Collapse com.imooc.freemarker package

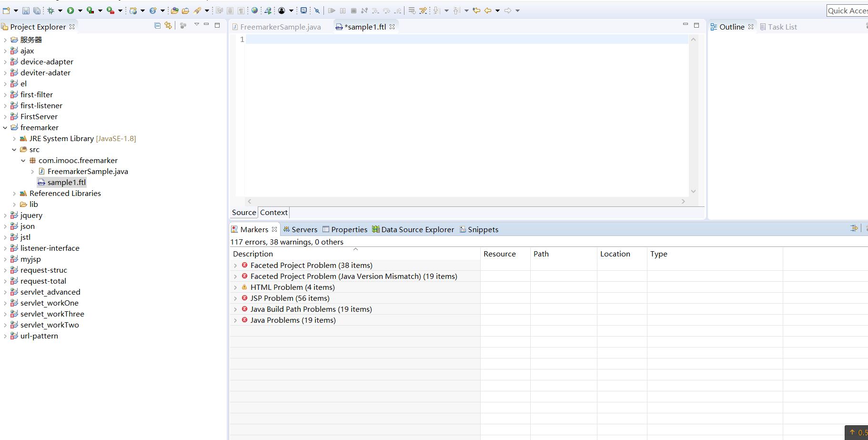click(23, 161)
